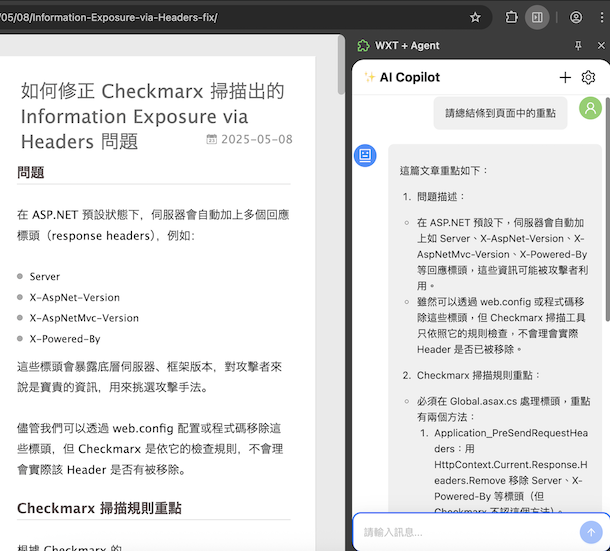Screen dimensions: 610x551
Task: Pin the WXT + Agent side panel
Action: point(578,46)
